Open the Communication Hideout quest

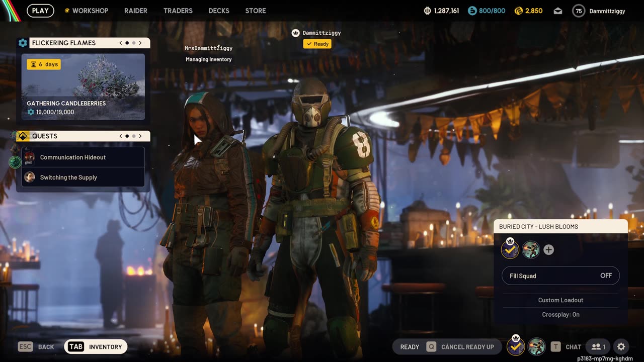click(x=83, y=157)
